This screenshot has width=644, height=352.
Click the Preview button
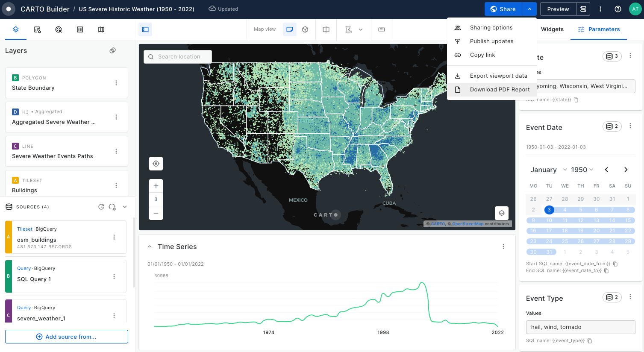pyautogui.click(x=558, y=9)
